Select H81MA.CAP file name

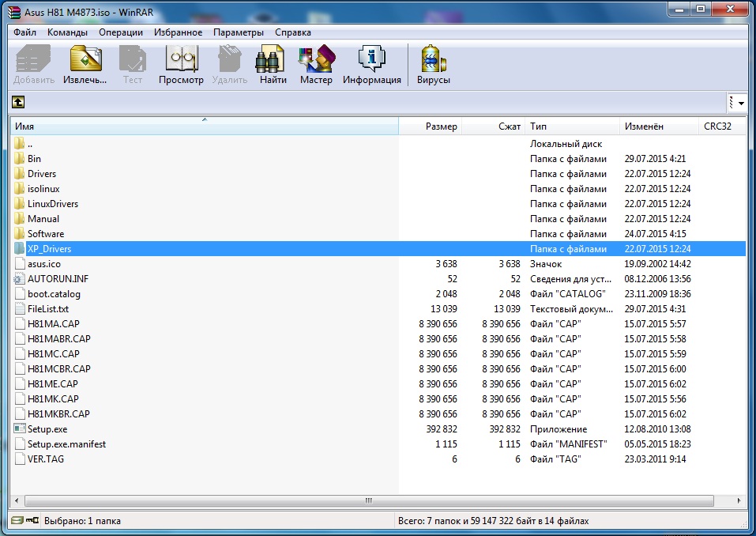click(54, 323)
